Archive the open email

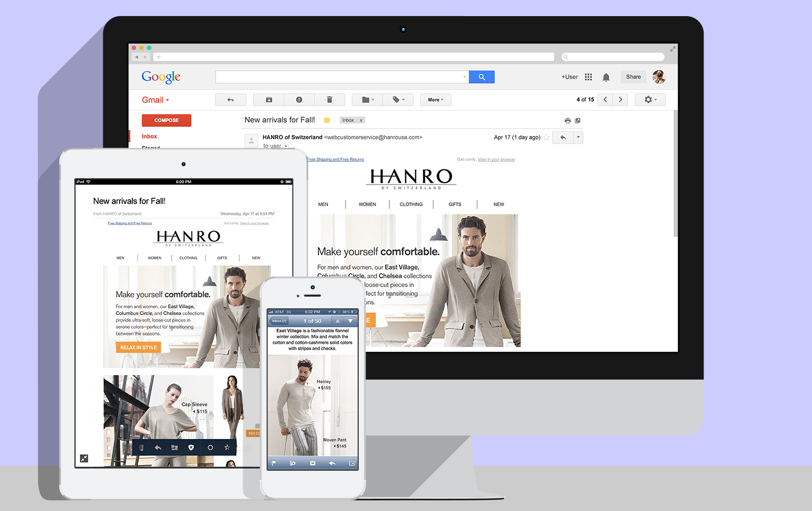269,100
